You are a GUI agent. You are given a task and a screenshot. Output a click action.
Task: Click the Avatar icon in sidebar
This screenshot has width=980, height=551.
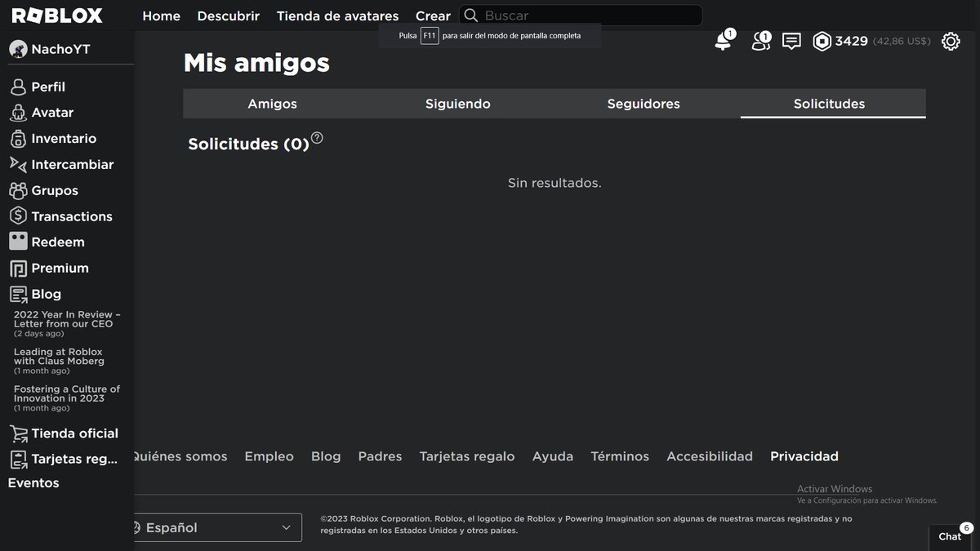18,113
